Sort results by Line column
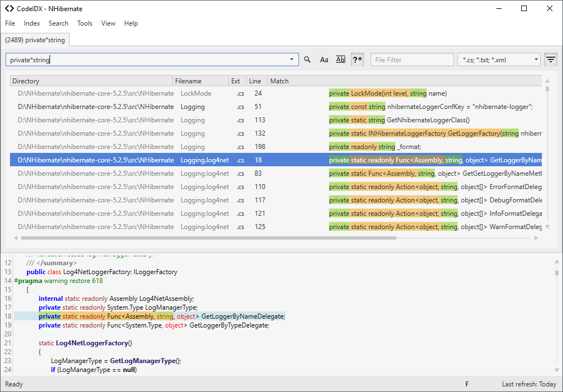The image size is (563, 392). [x=257, y=81]
